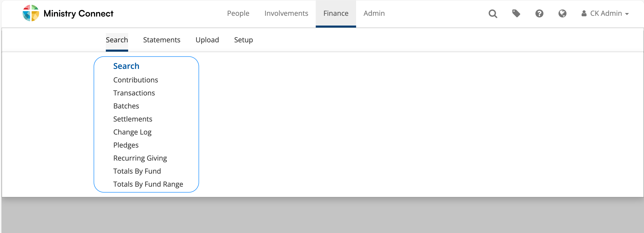Open the Change Log link
Image resolution: width=644 pixels, height=233 pixels.
[x=132, y=132]
